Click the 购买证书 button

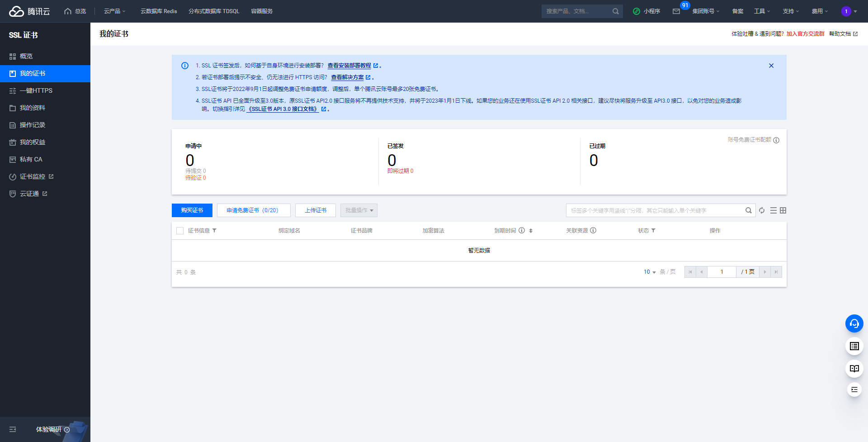tap(192, 210)
